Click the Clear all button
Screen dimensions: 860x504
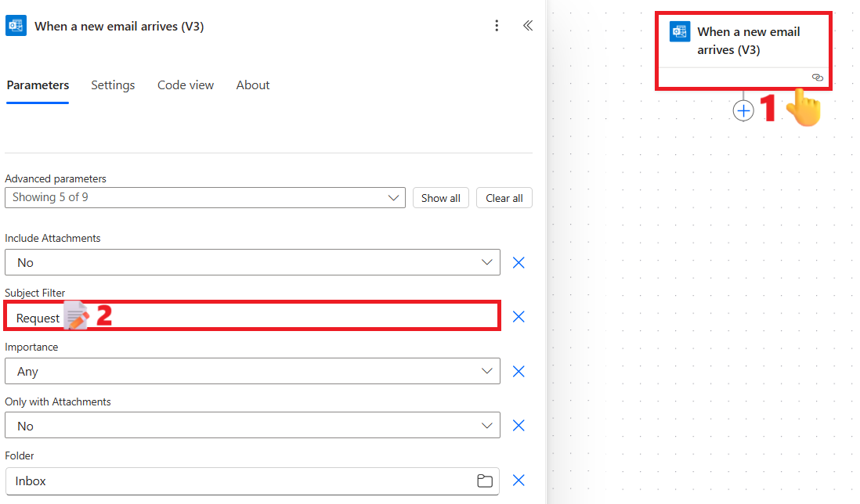click(504, 197)
